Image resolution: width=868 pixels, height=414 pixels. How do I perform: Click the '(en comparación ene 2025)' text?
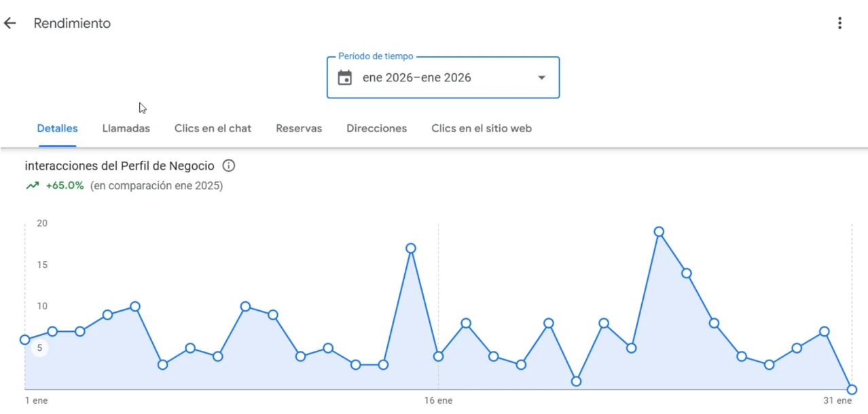[x=157, y=185]
